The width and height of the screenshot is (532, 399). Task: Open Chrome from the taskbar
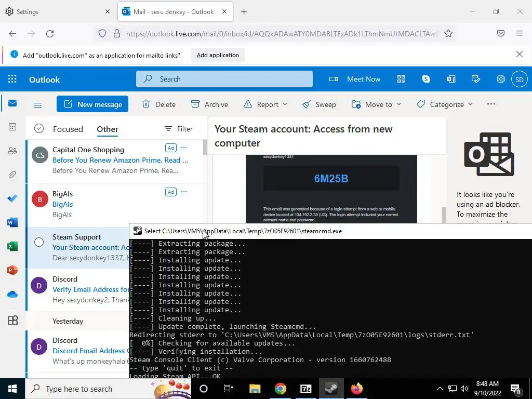[280, 389]
